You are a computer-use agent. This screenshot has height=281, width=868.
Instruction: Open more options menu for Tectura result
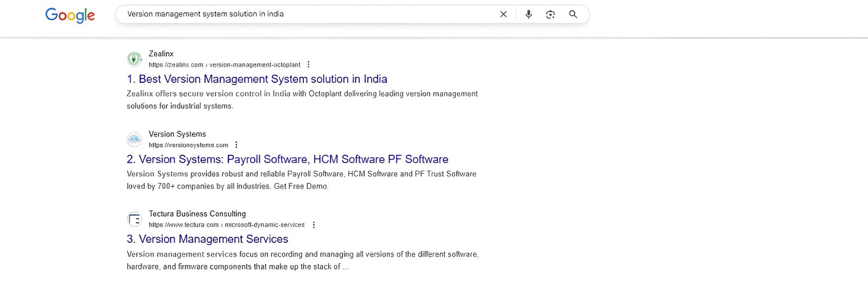(x=314, y=225)
